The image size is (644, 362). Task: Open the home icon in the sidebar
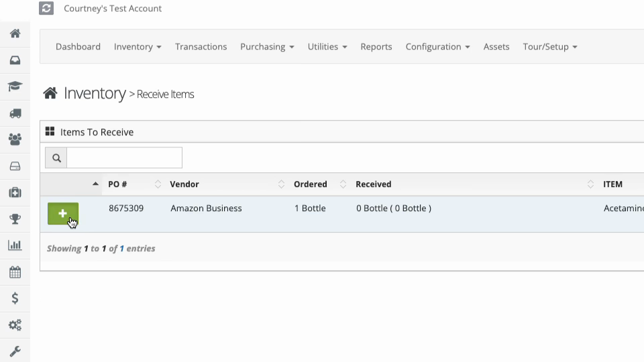tap(15, 34)
